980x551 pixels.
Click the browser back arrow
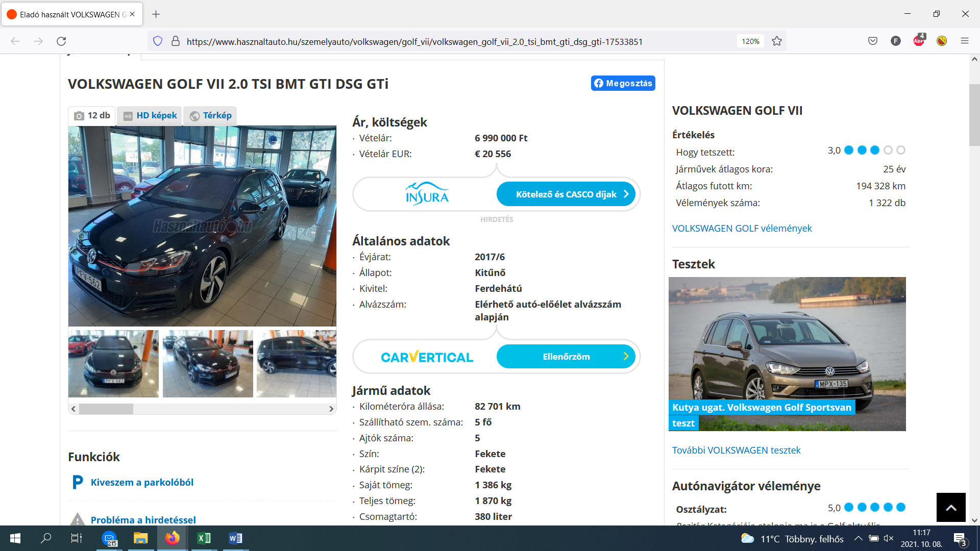click(15, 41)
